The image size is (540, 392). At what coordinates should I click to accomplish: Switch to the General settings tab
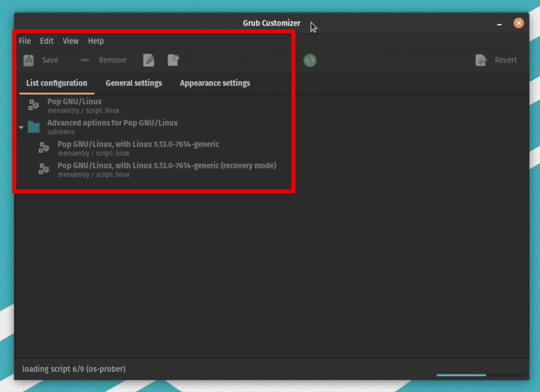pos(134,83)
